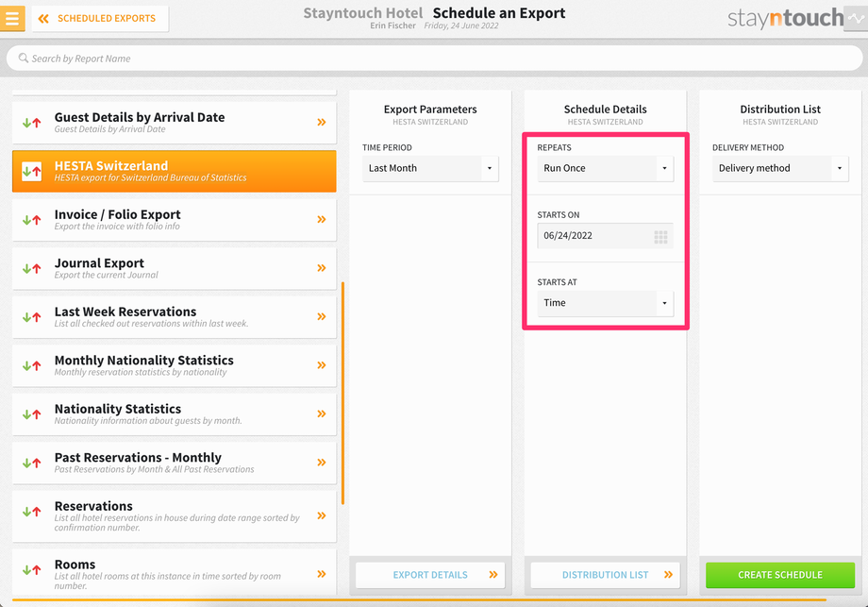Open the hamburger main menu

pos(12,18)
